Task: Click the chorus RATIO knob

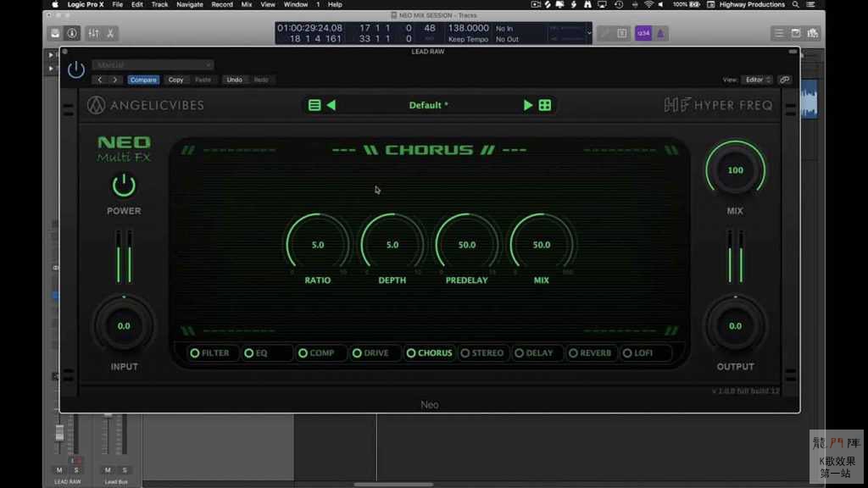Action: pyautogui.click(x=318, y=244)
